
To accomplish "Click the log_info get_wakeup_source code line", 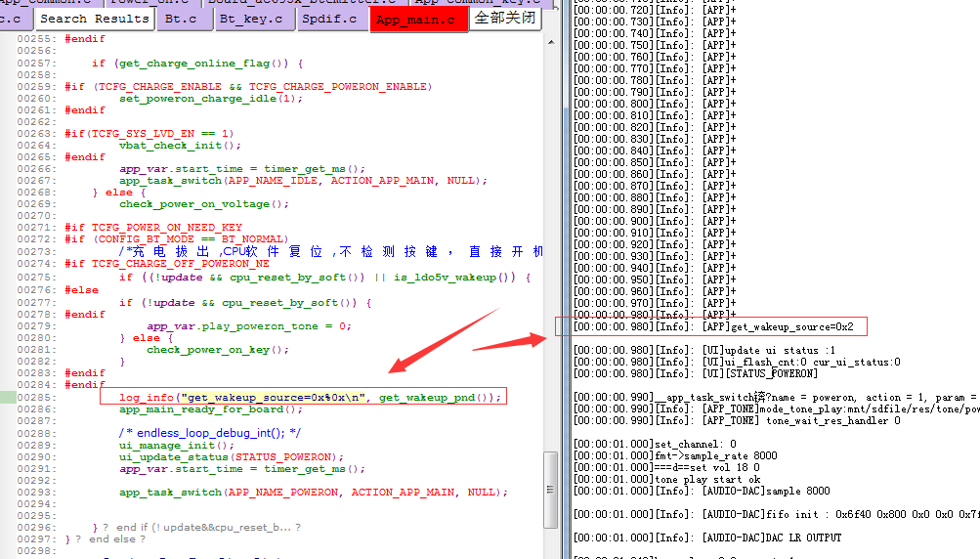I will (310, 397).
